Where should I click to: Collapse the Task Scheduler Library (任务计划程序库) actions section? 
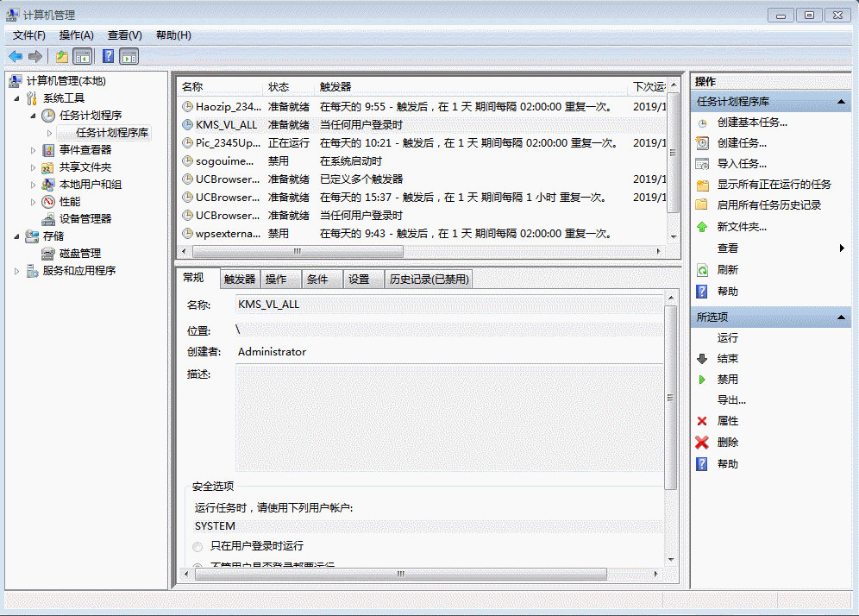[x=842, y=102]
